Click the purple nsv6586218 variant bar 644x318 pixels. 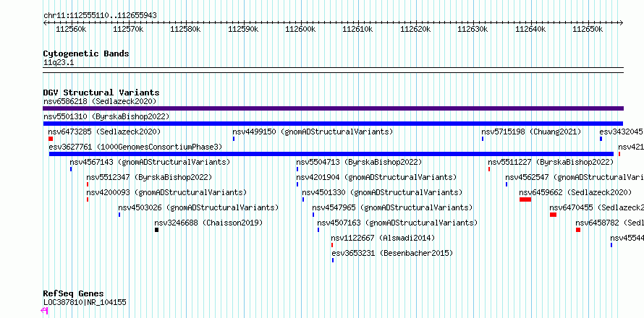click(x=333, y=108)
